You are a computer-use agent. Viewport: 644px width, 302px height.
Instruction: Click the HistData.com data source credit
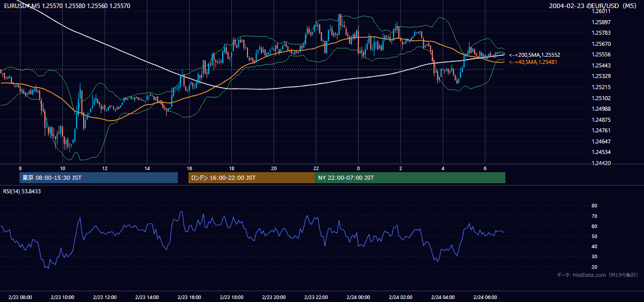pyautogui.click(x=597, y=275)
